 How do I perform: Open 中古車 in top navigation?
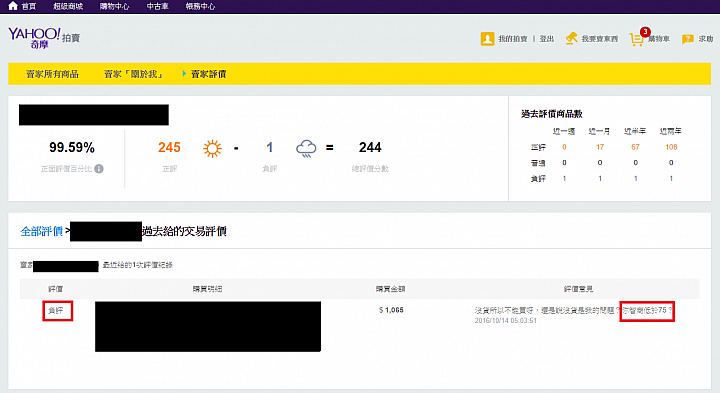pyautogui.click(x=158, y=6)
